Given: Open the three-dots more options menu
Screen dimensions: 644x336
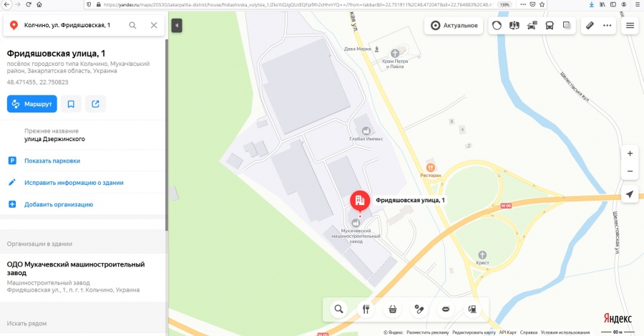Looking at the screenshot, I should (607, 26).
